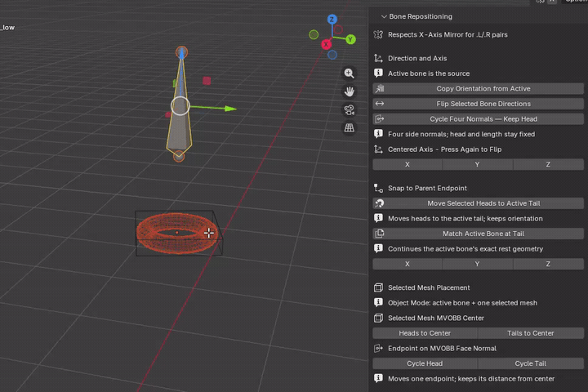
Task: Click Cycle Head button
Action: coord(425,363)
